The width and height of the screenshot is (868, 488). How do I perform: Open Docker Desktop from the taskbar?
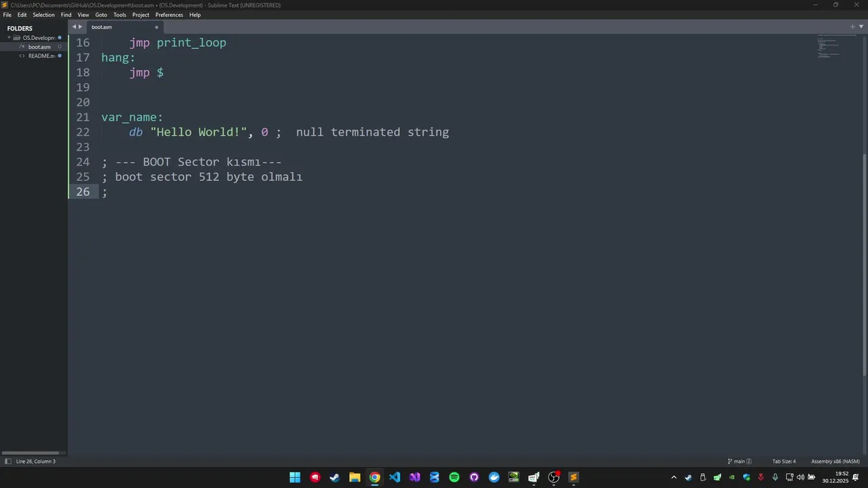click(x=494, y=477)
